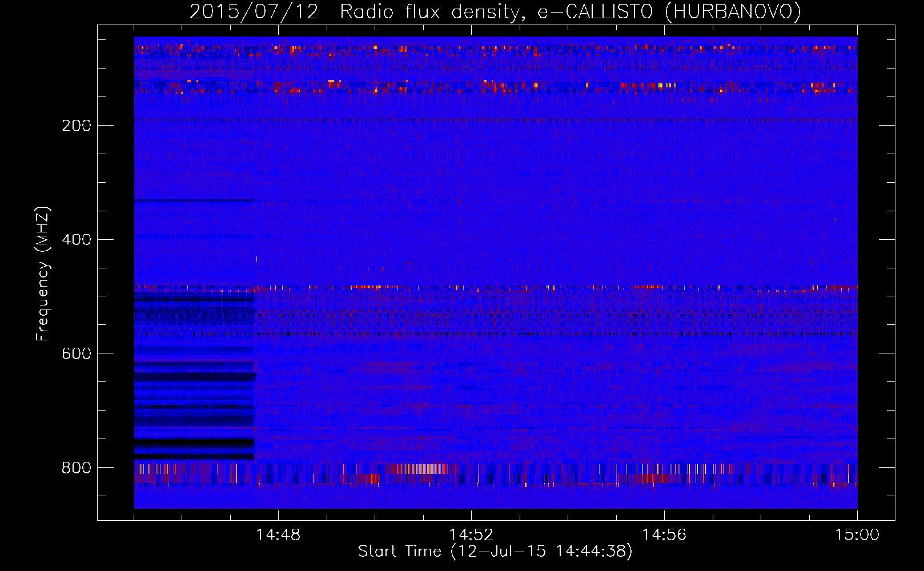Click the plot title "2015/07/12 Radio flux density, e-CALLISTO (HURBANOVO)"
Viewport: 924px width, 571px height.
[495, 12]
